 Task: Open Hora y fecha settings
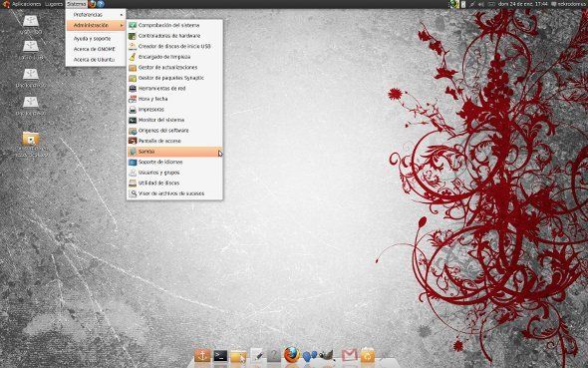[x=174, y=99]
